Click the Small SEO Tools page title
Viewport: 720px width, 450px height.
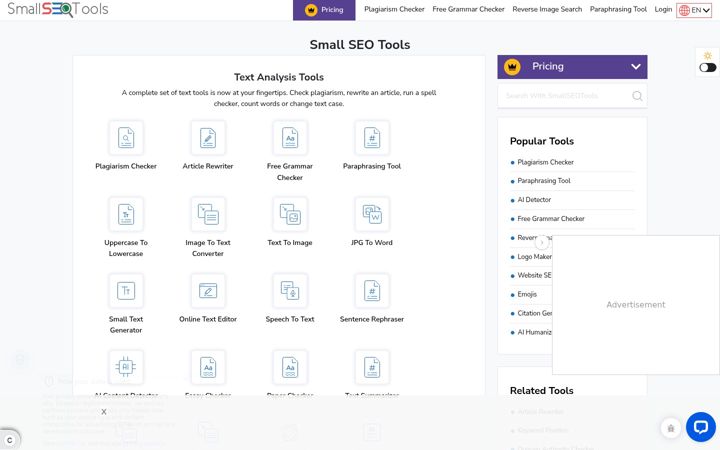[x=360, y=45]
